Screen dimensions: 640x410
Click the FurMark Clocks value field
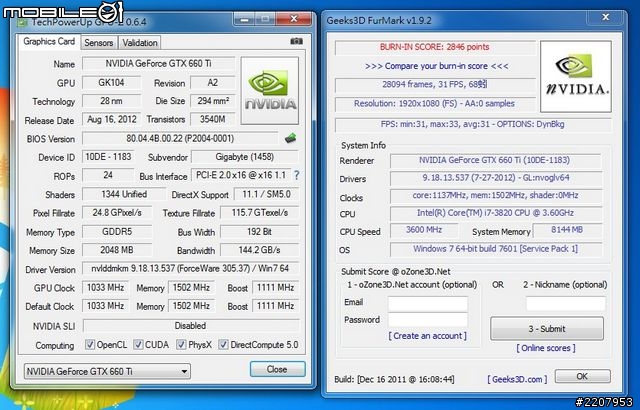pyautogui.click(x=495, y=195)
